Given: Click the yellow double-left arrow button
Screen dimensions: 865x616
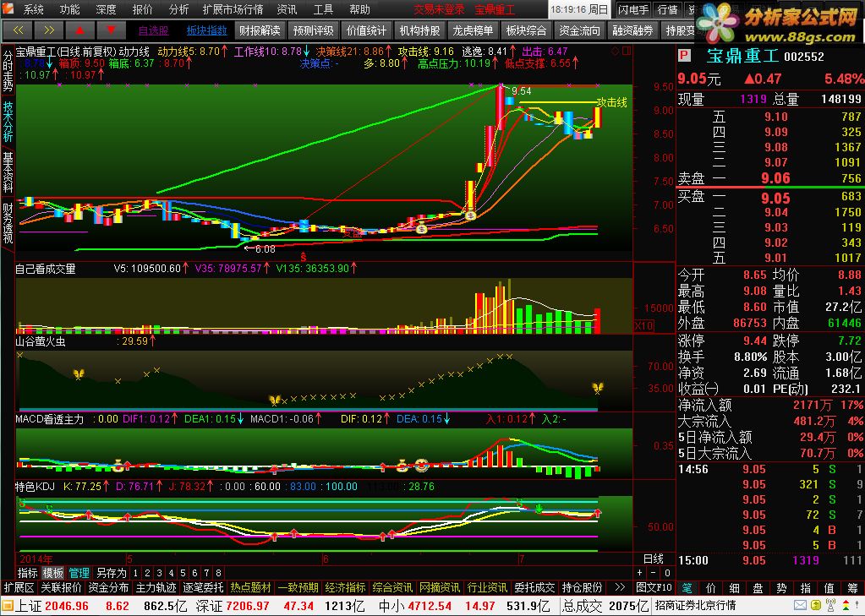Looking at the screenshot, I should tap(18, 30).
